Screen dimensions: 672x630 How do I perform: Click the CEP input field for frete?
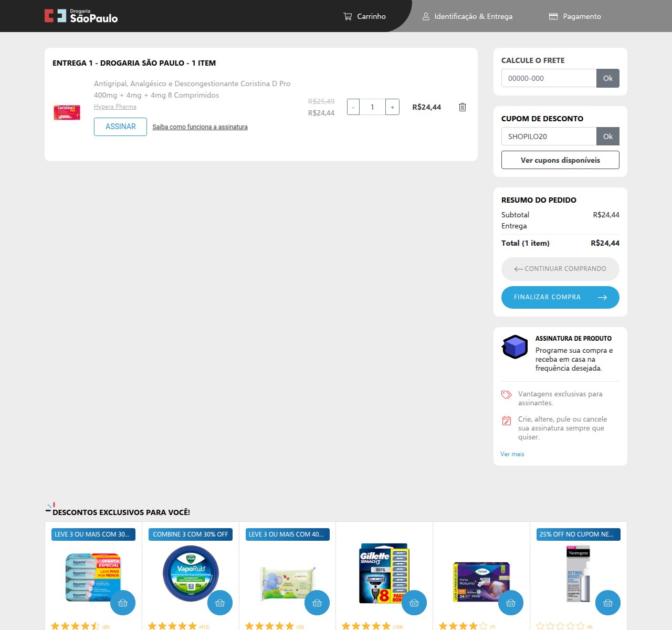click(x=549, y=78)
